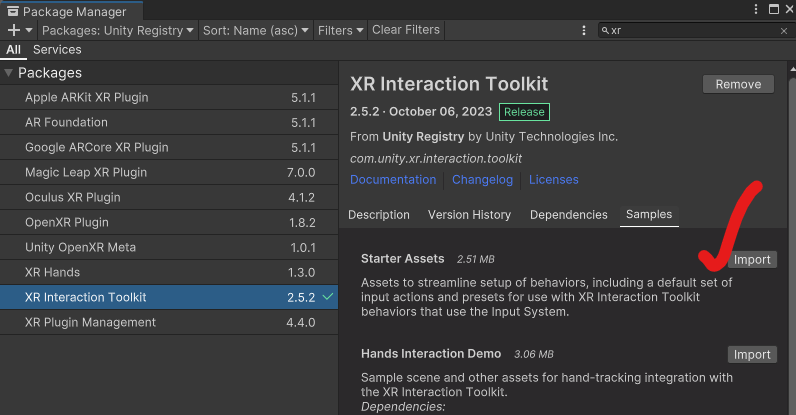Viewport: 796px width, 415px height.
Task: Import the Starter Assets sample
Action: (x=752, y=260)
